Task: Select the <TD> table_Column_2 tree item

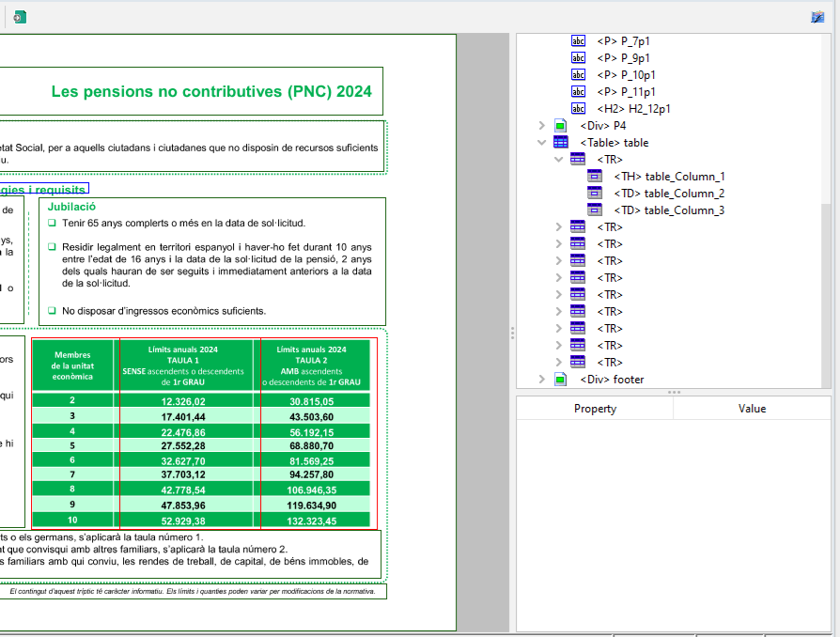Action: point(669,193)
